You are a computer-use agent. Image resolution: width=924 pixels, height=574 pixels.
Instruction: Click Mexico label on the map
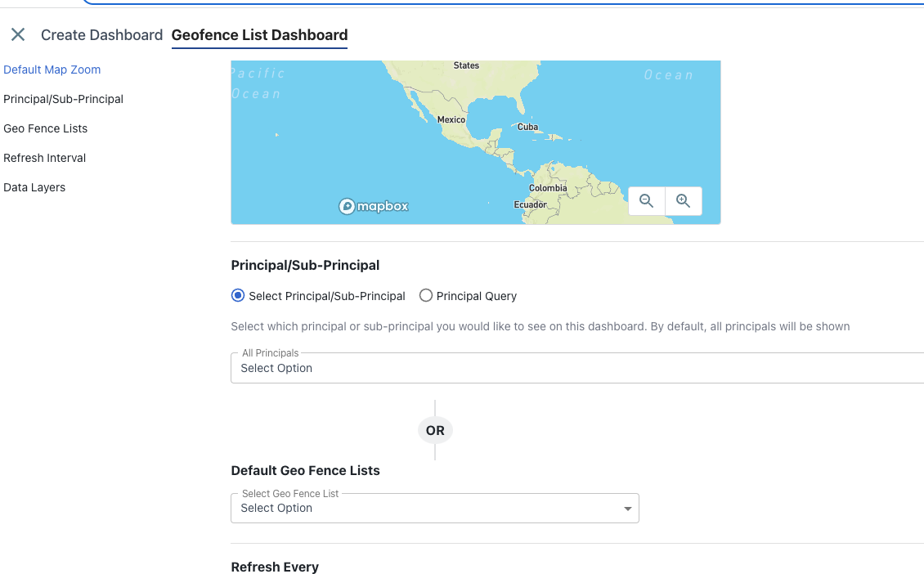[x=451, y=119]
